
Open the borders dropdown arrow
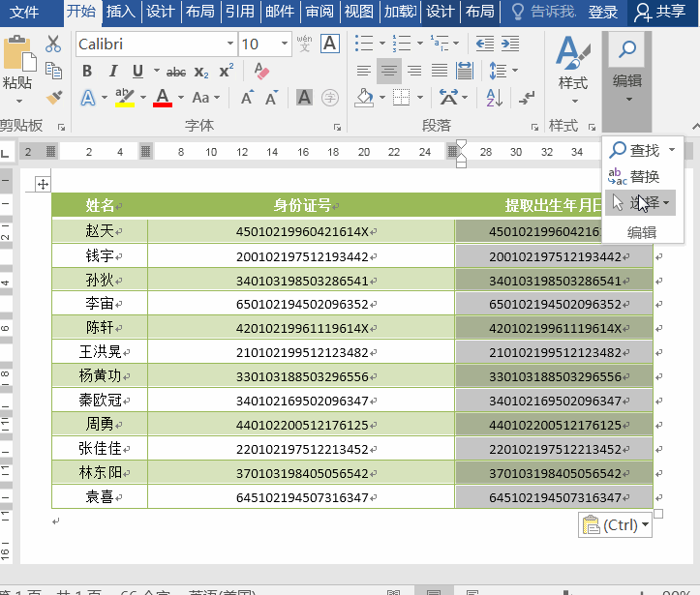click(420, 98)
